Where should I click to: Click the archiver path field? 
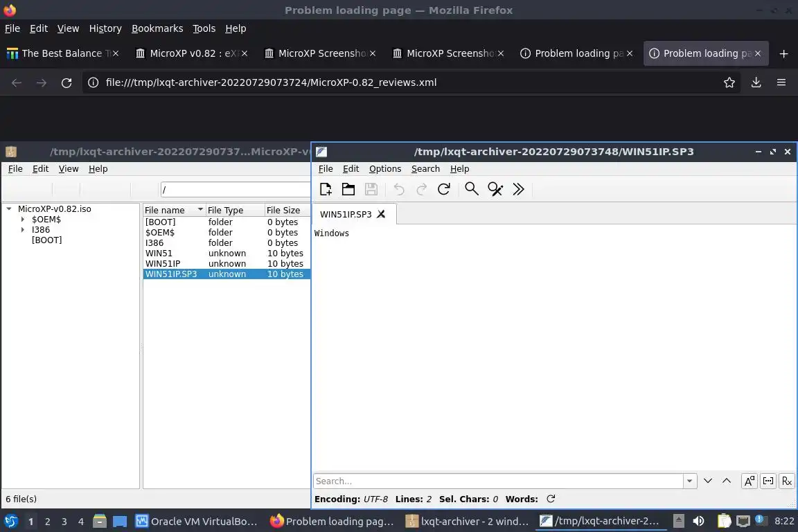coord(236,189)
